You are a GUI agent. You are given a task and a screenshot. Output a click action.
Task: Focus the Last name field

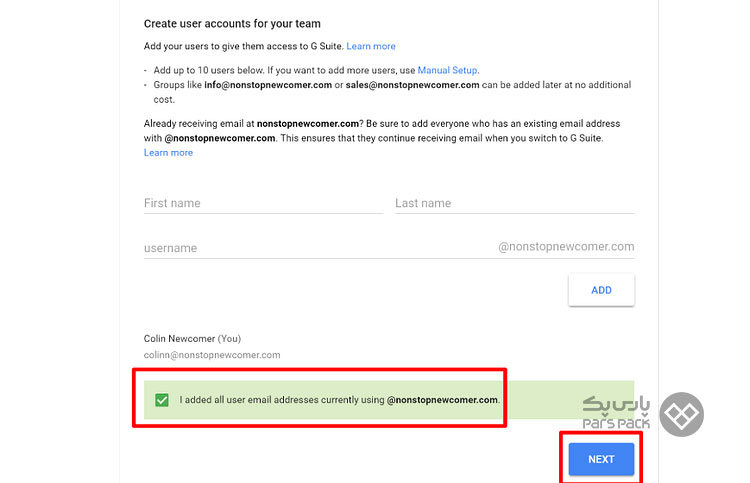515,203
